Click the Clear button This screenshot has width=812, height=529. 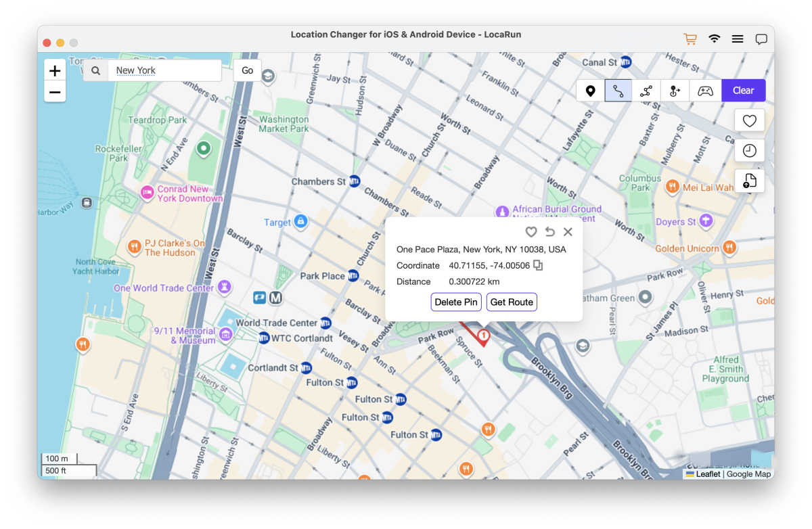click(743, 91)
